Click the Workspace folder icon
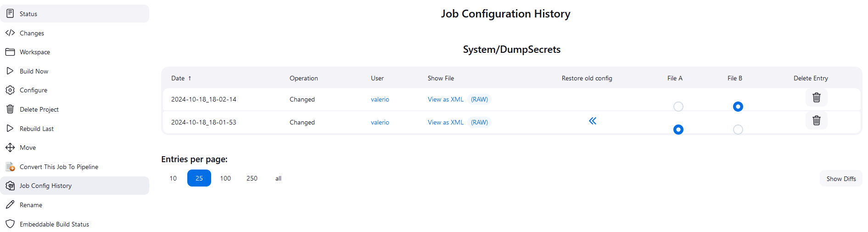 10,52
